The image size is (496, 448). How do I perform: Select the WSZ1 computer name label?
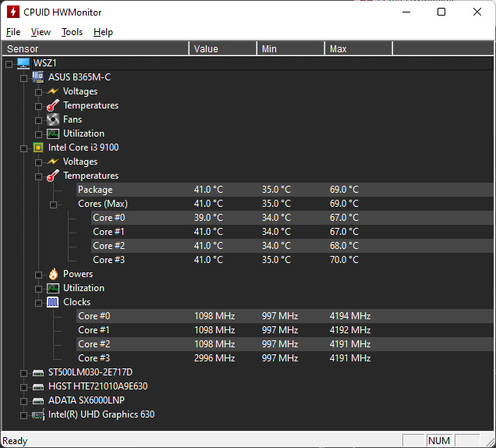tap(45, 63)
